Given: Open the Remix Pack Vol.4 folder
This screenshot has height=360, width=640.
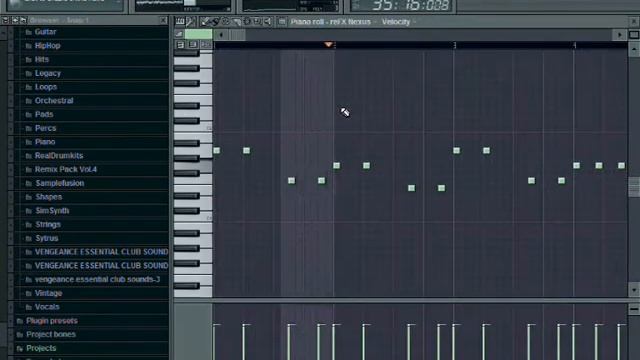Looking at the screenshot, I should tap(66, 169).
